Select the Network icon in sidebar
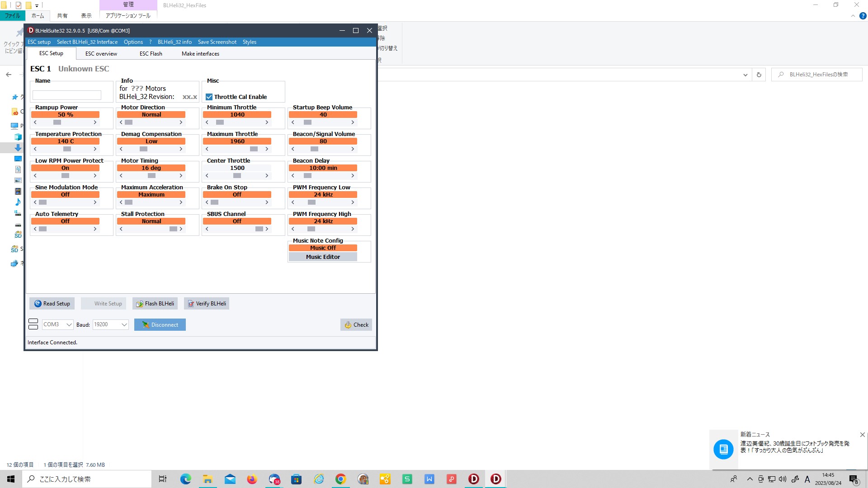The image size is (868, 488). point(14,263)
